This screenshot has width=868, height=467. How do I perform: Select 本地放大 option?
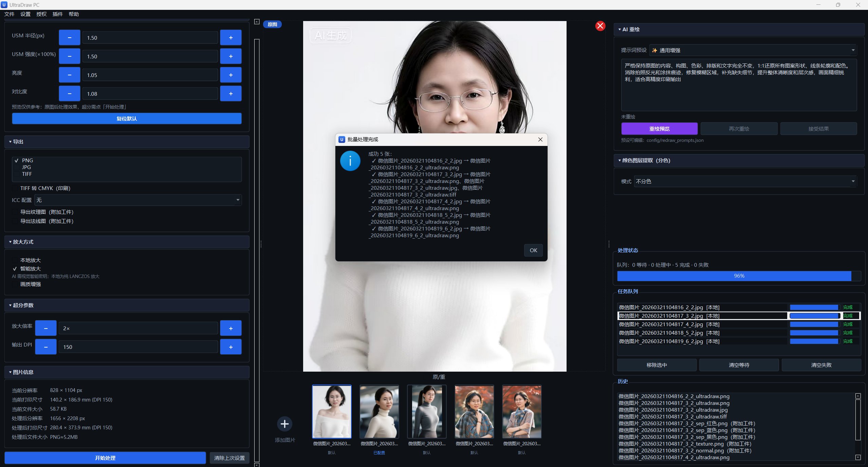coord(15,260)
